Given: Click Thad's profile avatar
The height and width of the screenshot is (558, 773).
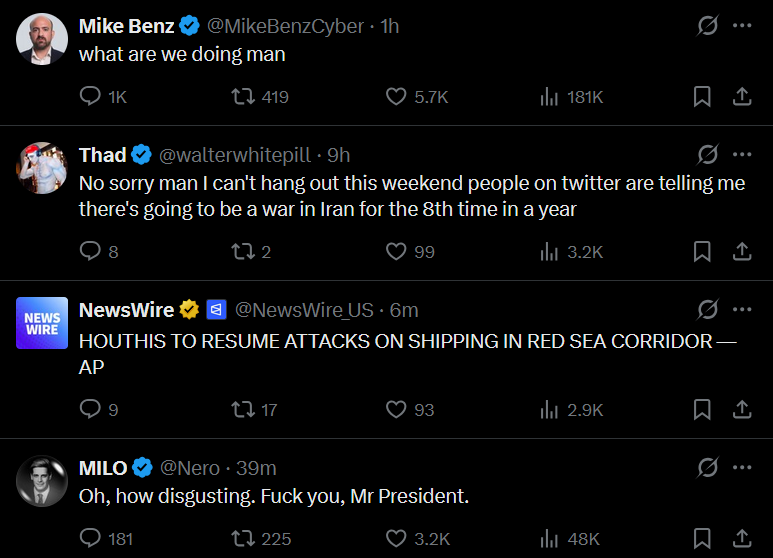Looking at the screenshot, I should (42, 167).
